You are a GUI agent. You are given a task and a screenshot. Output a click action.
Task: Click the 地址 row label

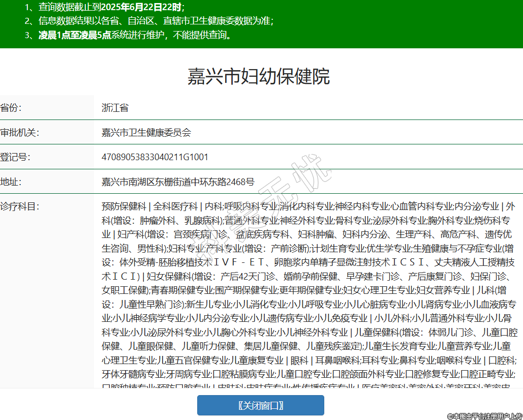point(11,182)
